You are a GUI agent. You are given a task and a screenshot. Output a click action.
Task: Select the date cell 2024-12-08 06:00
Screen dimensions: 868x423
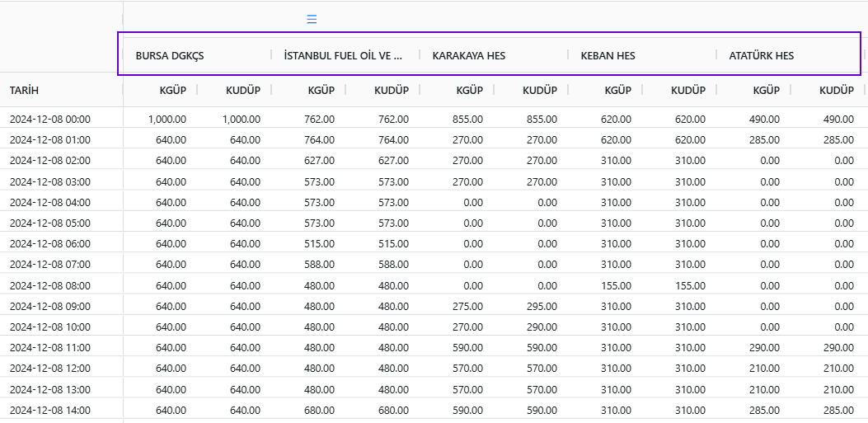click(49, 244)
